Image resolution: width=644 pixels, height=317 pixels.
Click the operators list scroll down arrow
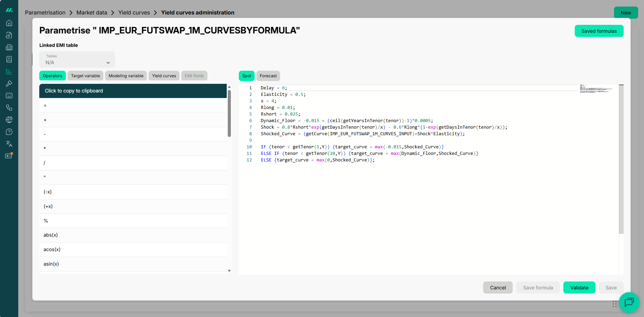click(x=229, y=271)
